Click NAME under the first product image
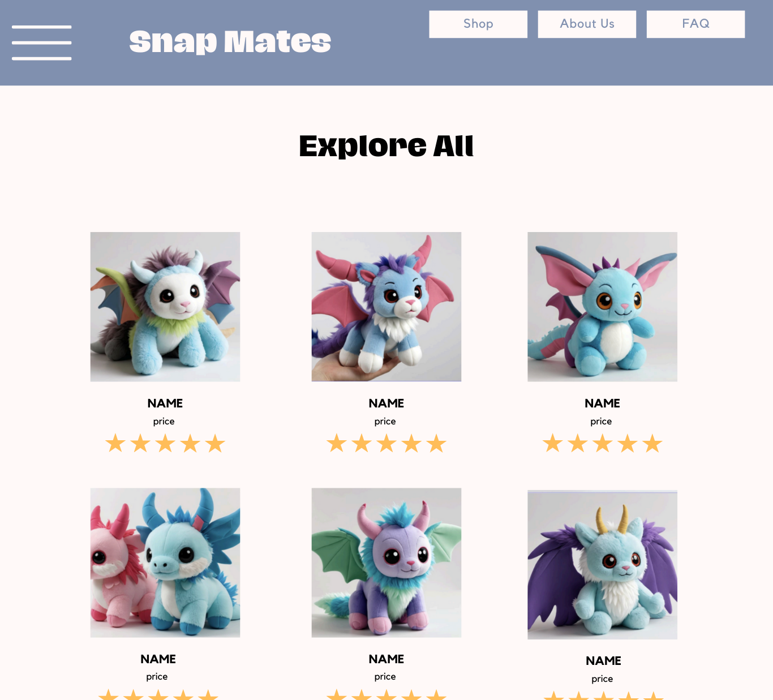Viewport: 773px width, 700px height. (x=165, y=403)
